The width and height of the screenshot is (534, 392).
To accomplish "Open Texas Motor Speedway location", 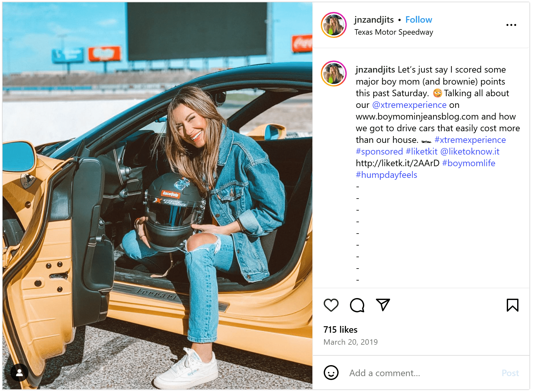I will (394, 32).
